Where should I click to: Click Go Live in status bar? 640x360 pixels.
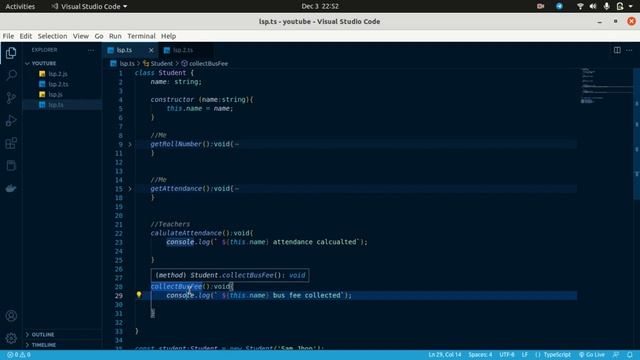tap(591, 355)
